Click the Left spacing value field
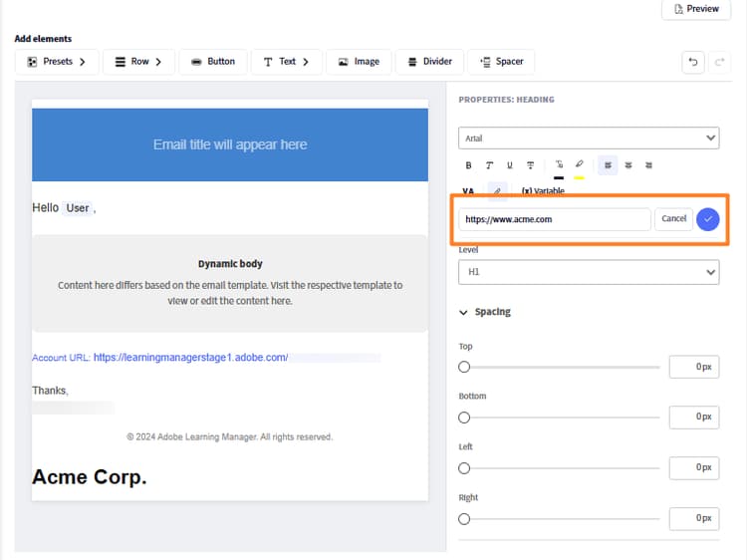The image size is (747, 560). click(694, 467)
